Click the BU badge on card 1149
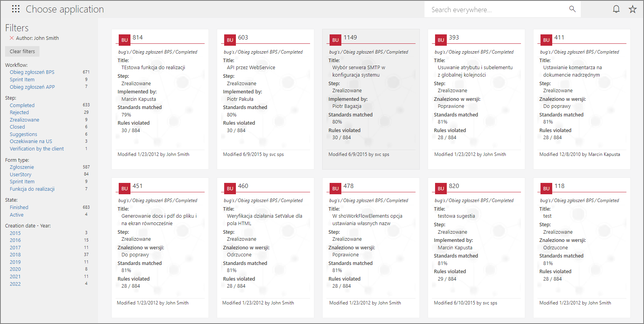Screen dimensions: 644x324 [x=335, y=40]
